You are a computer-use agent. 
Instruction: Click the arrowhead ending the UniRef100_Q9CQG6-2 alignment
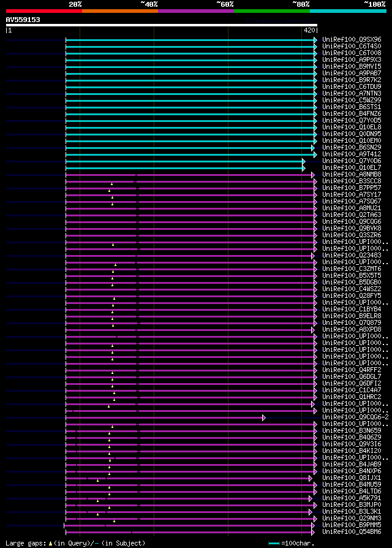coord(264,417)
